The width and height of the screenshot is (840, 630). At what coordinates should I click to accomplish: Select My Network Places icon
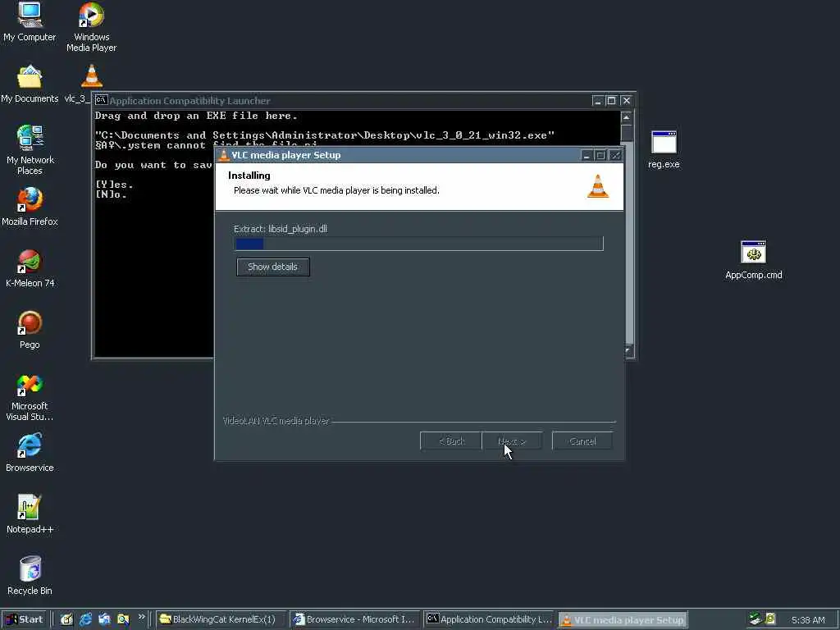[x=30, y=149]
